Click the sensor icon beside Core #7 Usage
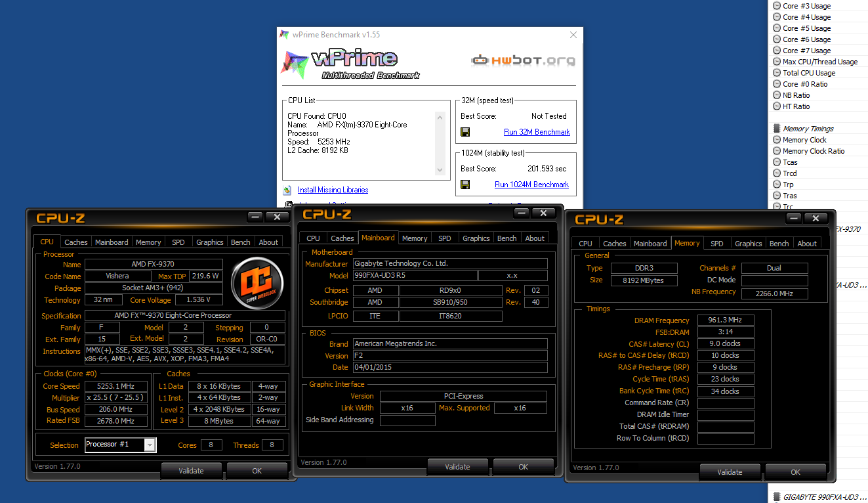This screenshot has width=868, height=503. click(x=777, y=51)
